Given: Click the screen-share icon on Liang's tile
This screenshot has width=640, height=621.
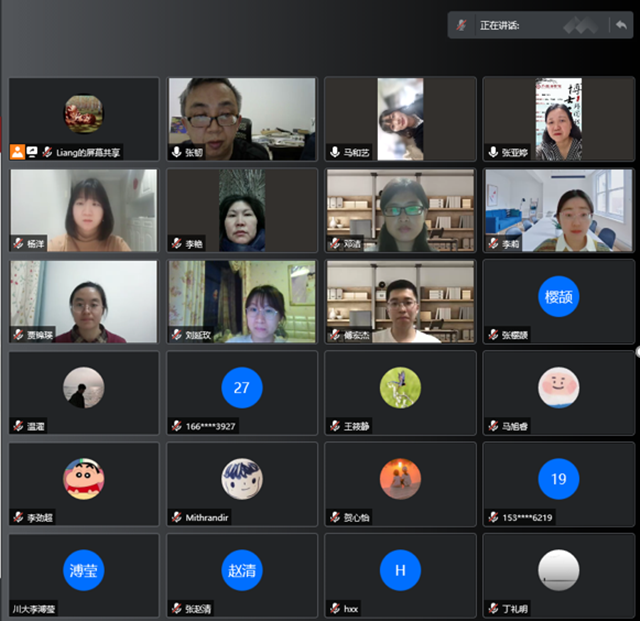Looking at the screenshot, I should 32,152.
